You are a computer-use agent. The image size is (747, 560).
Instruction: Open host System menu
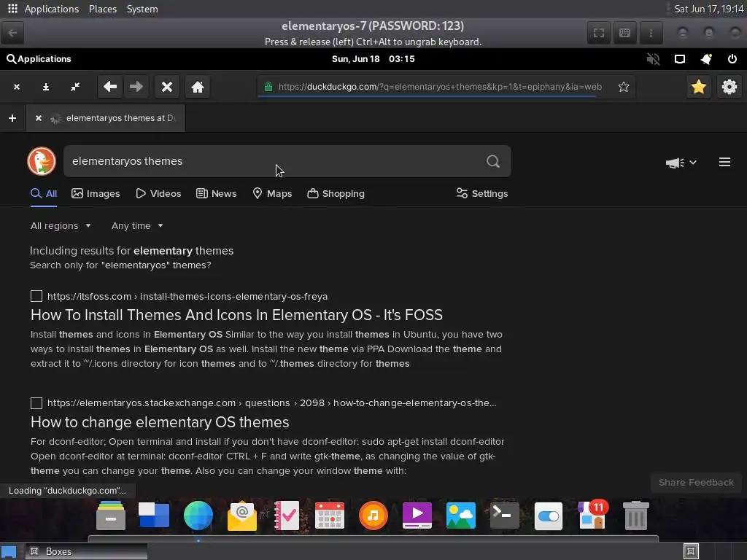(x=142, y=9)
